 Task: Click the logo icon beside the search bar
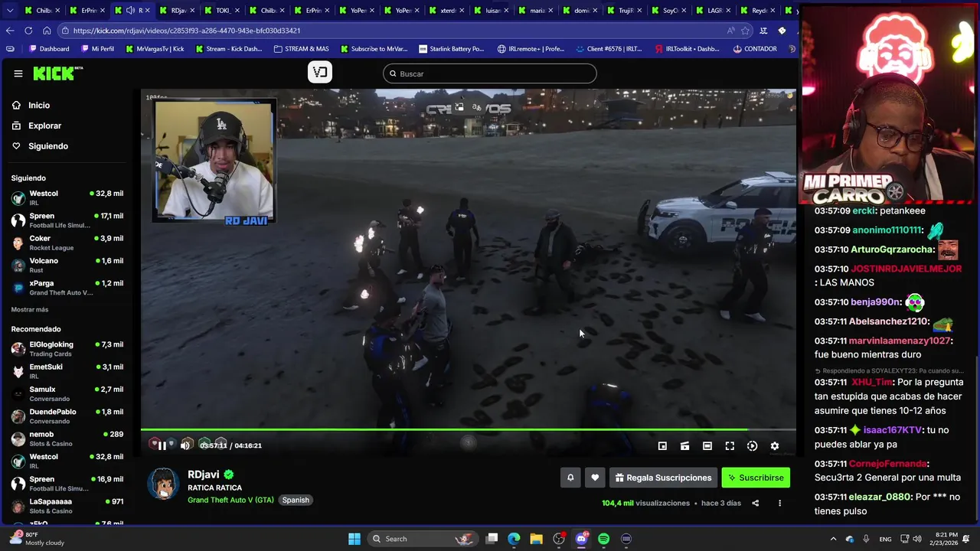tap(320, 73)
